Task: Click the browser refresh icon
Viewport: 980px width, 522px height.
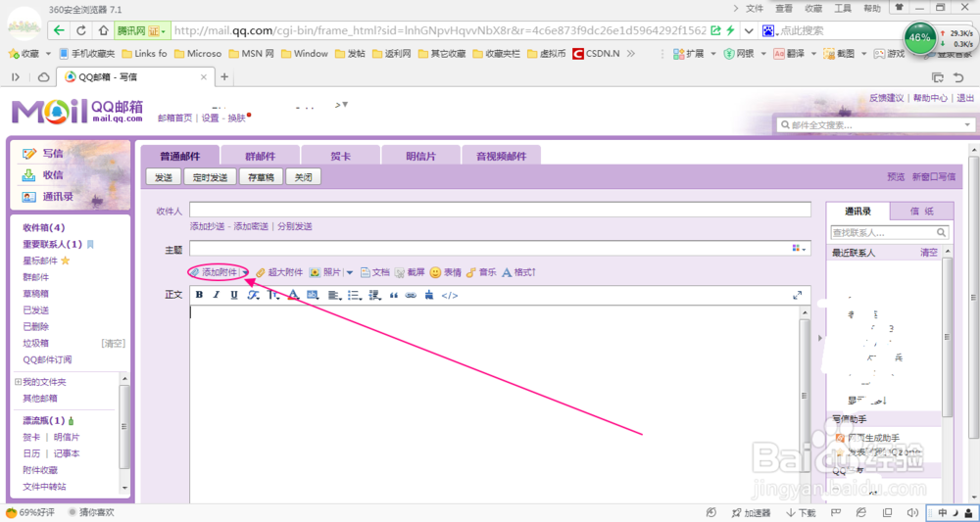Action: tap(81, 30)
